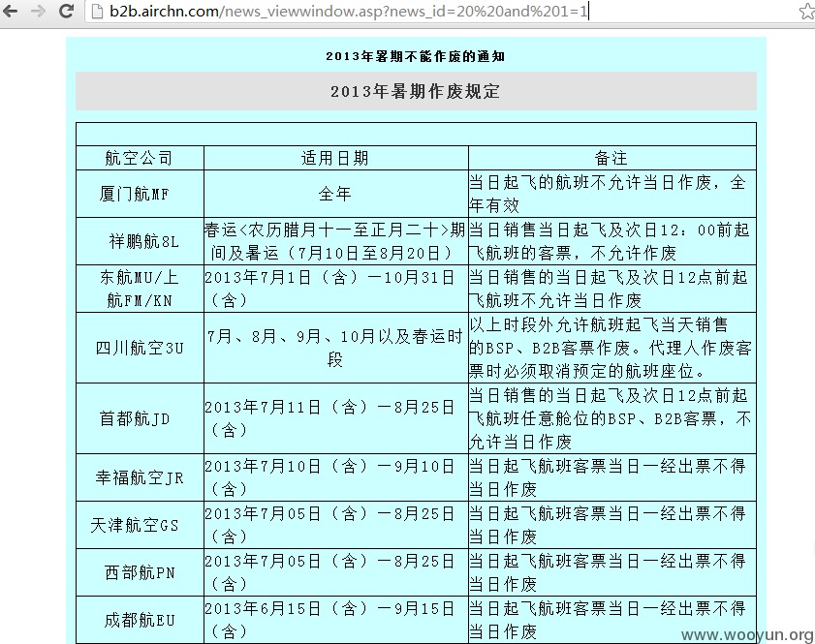Click the remark in the 幸福航空JR row
815x644 pixels.
[611, 477]
